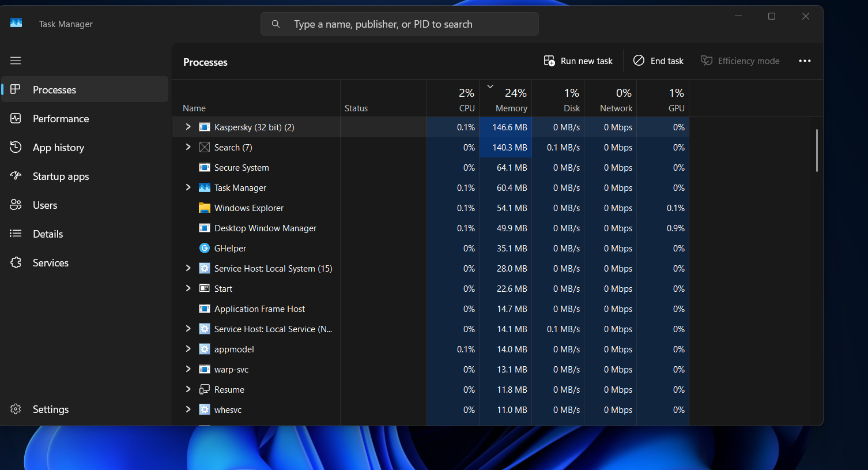
Task: Expand the Resume process group
Action: click(188, 389)
